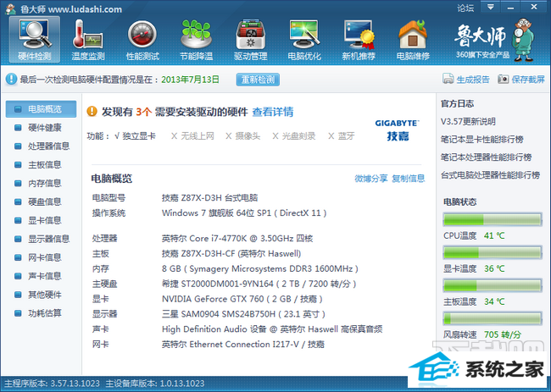Click the 显卡温度 progress bar
This screenshot has width=551, height=392.
coord(493,252)
